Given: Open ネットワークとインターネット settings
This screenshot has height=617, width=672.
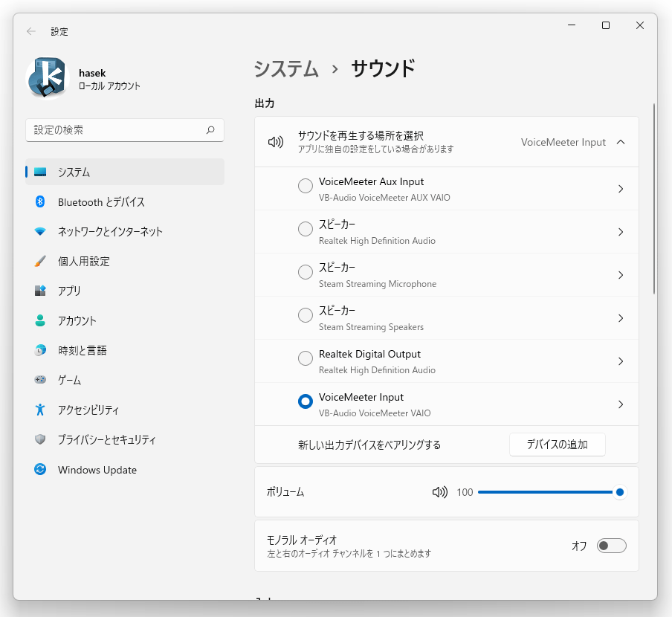Looking at the screenshot, I should click(x=125, y=232).
